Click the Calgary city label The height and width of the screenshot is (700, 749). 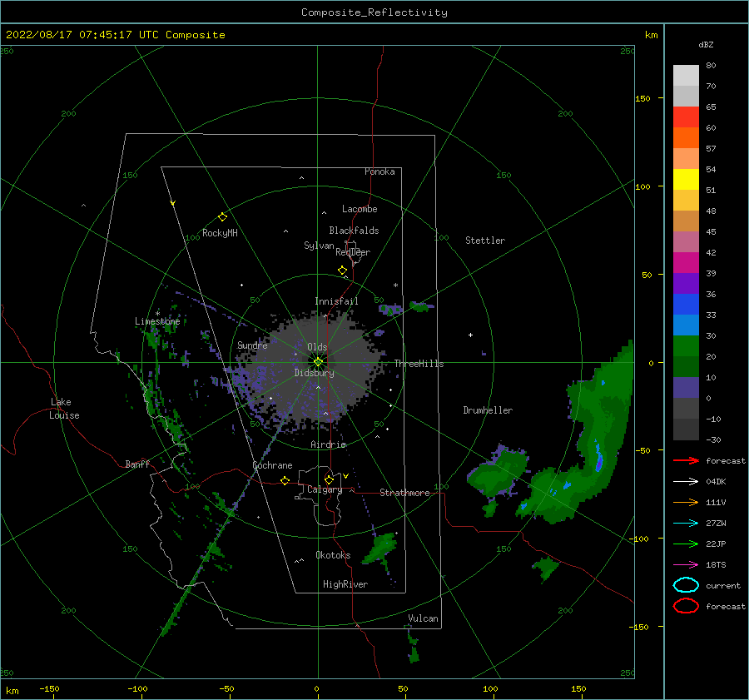[x=325, y=489]
